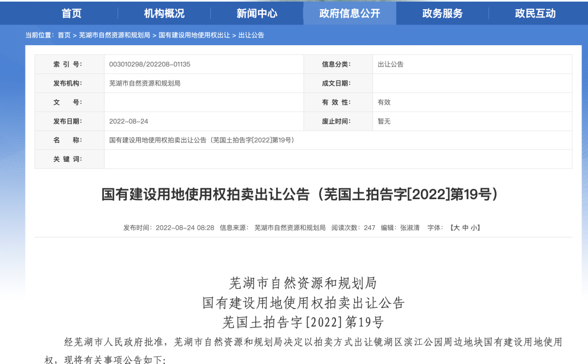Open the 新闻中心 menu
This screenshot has width=588, height=364.
point(256,13)
